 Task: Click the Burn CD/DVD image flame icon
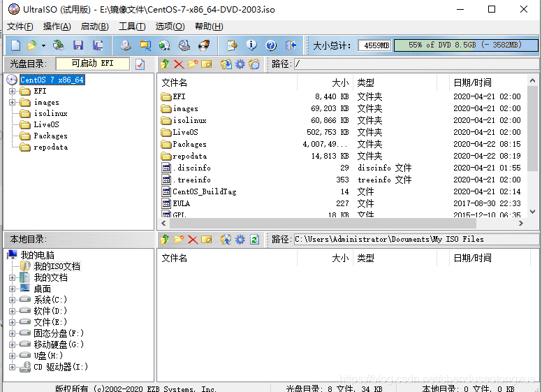(204, 45)
